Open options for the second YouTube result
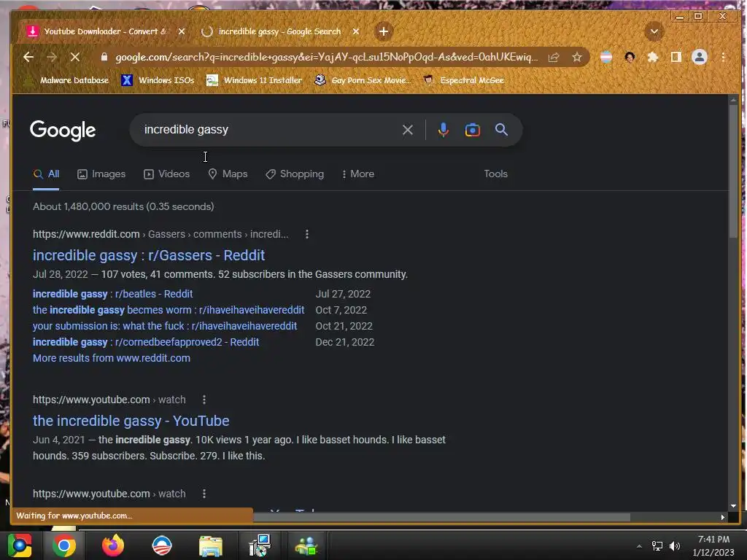 204,494
